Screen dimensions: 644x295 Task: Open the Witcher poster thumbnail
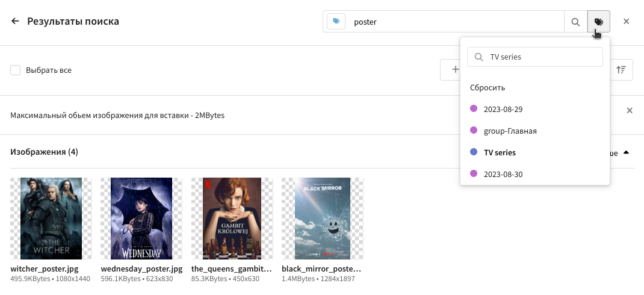click(x=51, y=219)
